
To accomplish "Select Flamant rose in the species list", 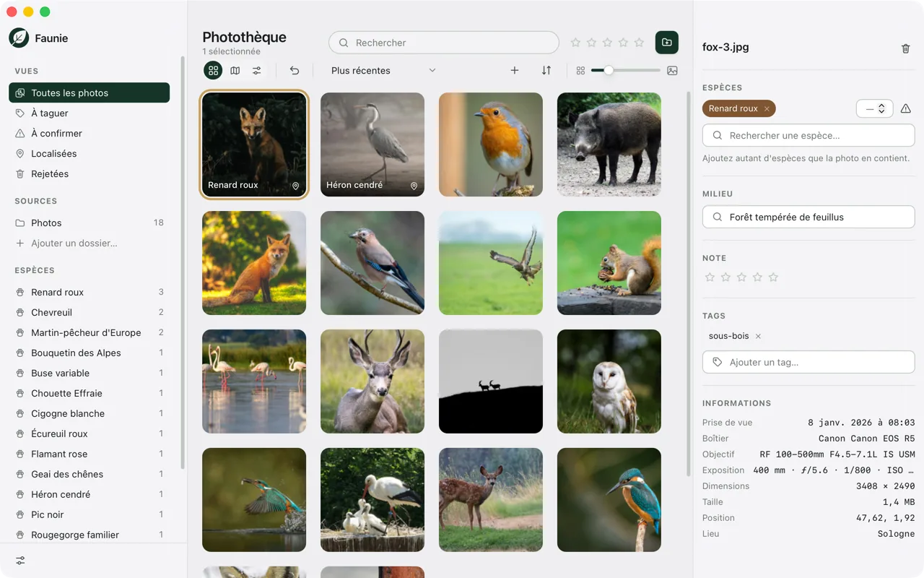I will pyautogui.click(x=89, y=454).
